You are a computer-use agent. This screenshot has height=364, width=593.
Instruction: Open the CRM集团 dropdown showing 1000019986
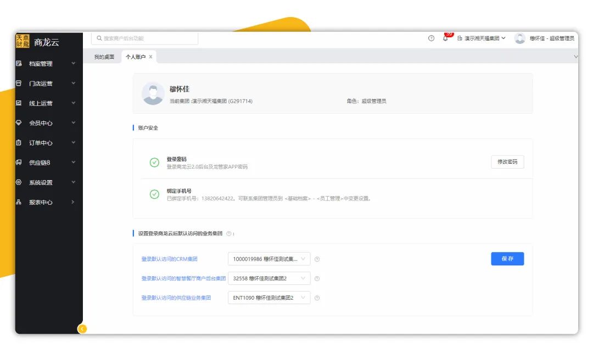click(x=269, y=259)
